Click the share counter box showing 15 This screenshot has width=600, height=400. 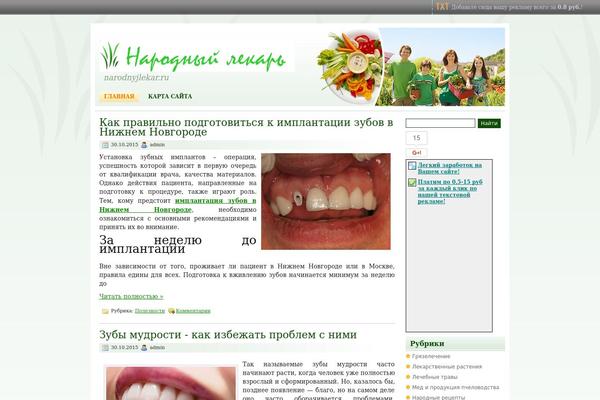pyautogui.click(x=416, y=138)
